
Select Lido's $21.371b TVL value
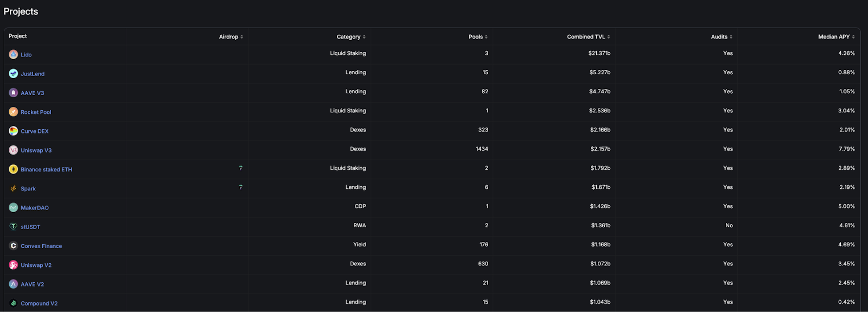(599, 53)
